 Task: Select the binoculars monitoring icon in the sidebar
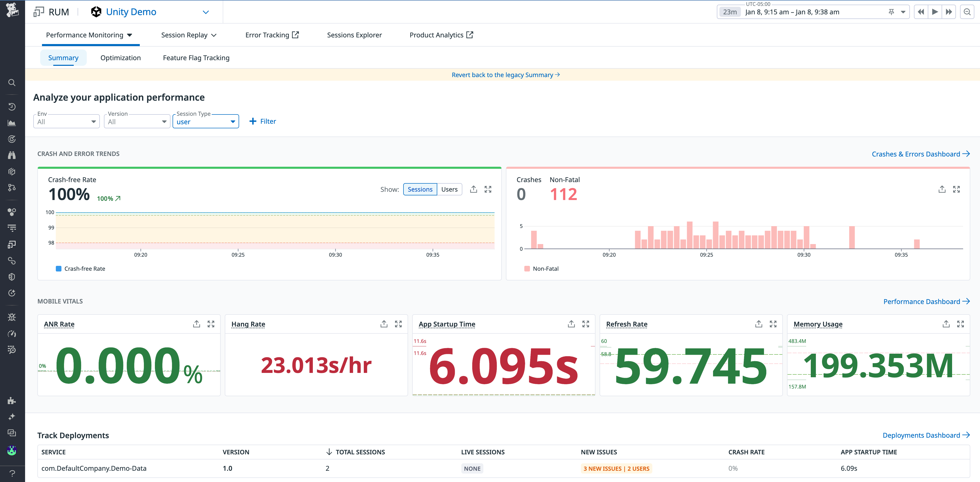click(x=12, y=155)
